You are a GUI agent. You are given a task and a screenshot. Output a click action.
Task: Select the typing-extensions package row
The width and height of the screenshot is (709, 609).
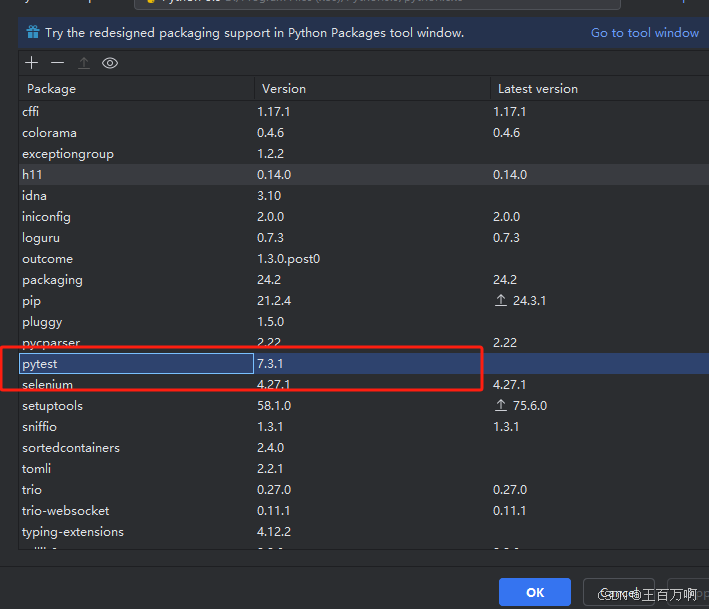coord(364,532)
